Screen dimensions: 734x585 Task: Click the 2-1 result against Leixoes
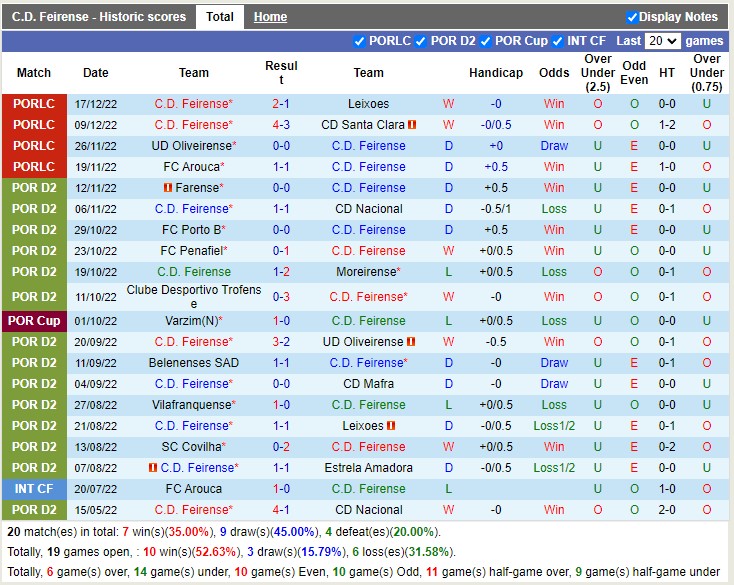[281, 104]
